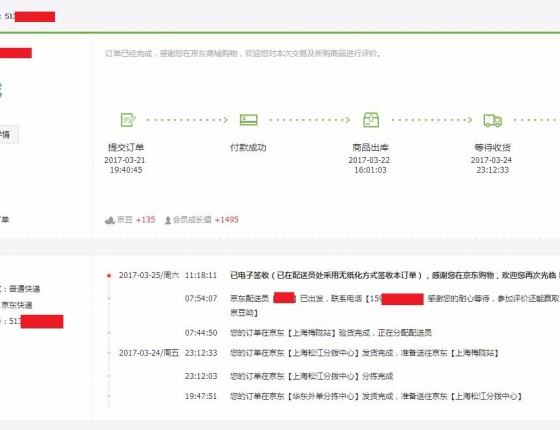Screen dimensions: 560x430
Task: Click the submit order (提交订单) pencil icon
Action: (128, 120)
